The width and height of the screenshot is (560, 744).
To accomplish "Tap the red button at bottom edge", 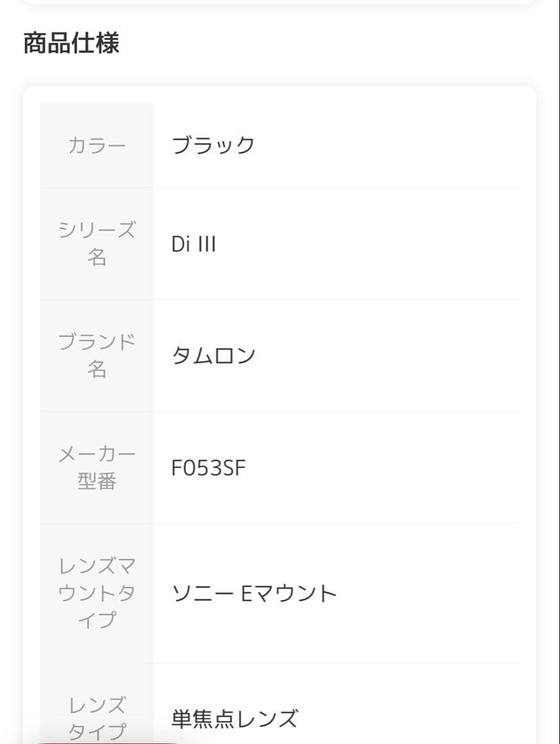I will click(x=110, y=741).
